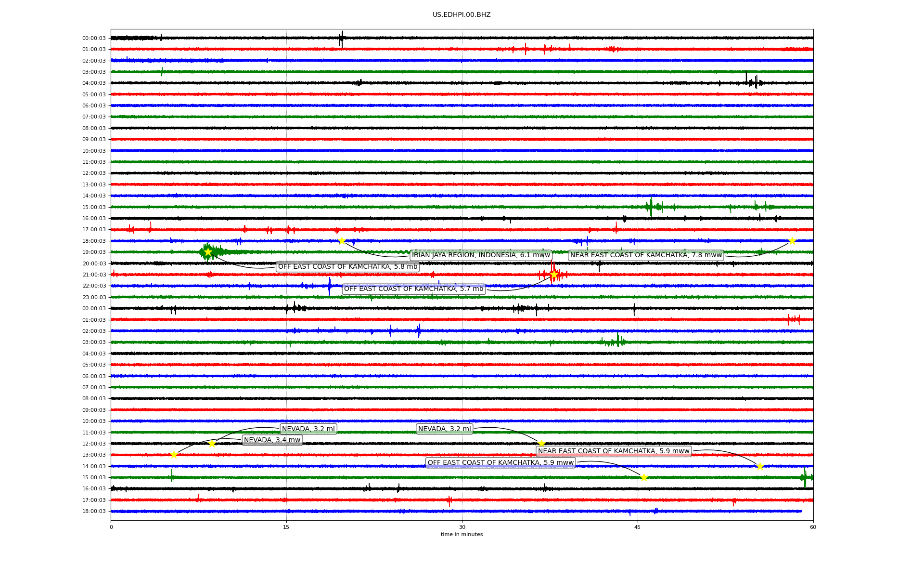Click the star for the Kamchatka 7.8 mww event
Viewport: 924px width, 578px height.
pyautogui.click(x=792, y=241)
